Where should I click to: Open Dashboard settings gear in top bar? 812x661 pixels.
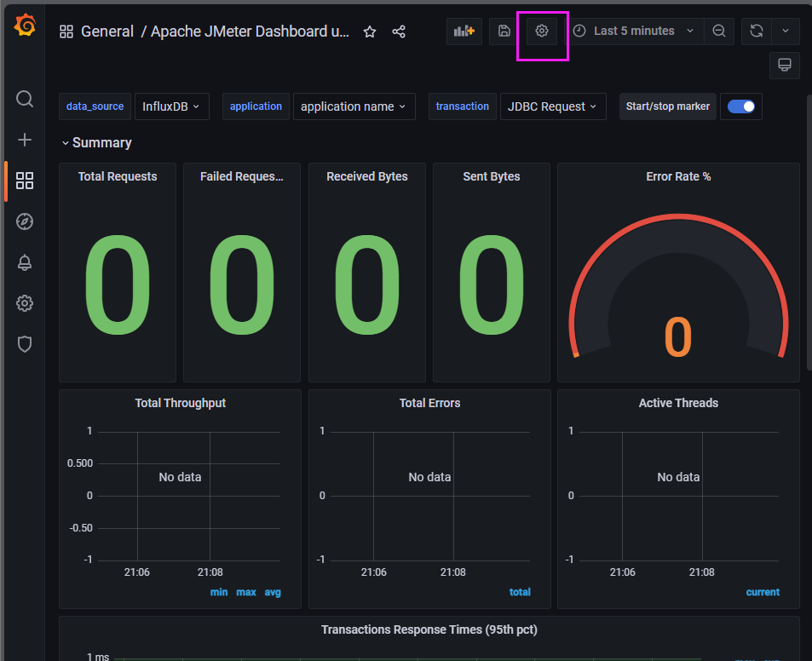click(542, 31)
